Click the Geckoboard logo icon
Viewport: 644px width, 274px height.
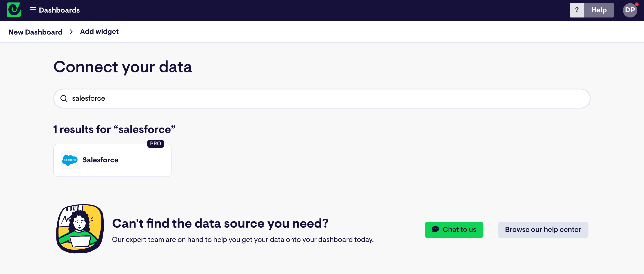point(14,10)
